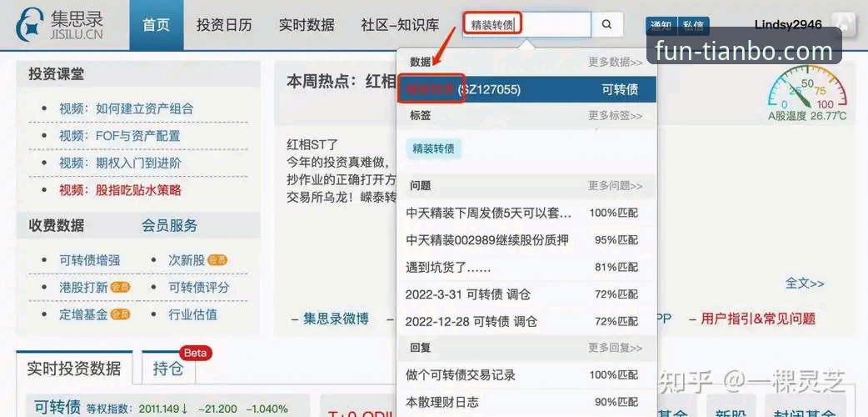The image size is (868, 417).
Task: Open question 中天精装002989继续股份质押
Action: tap(487, 240)
